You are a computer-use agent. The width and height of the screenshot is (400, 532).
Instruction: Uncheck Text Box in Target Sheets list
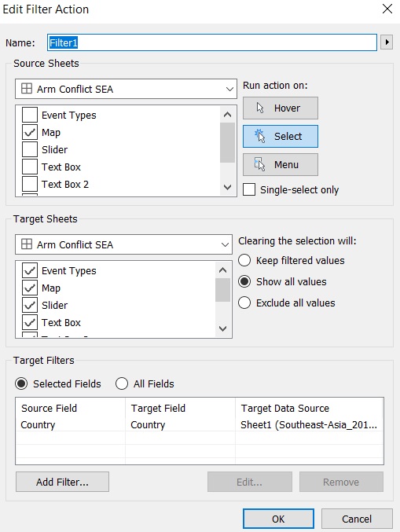click(x=30, y=322)
